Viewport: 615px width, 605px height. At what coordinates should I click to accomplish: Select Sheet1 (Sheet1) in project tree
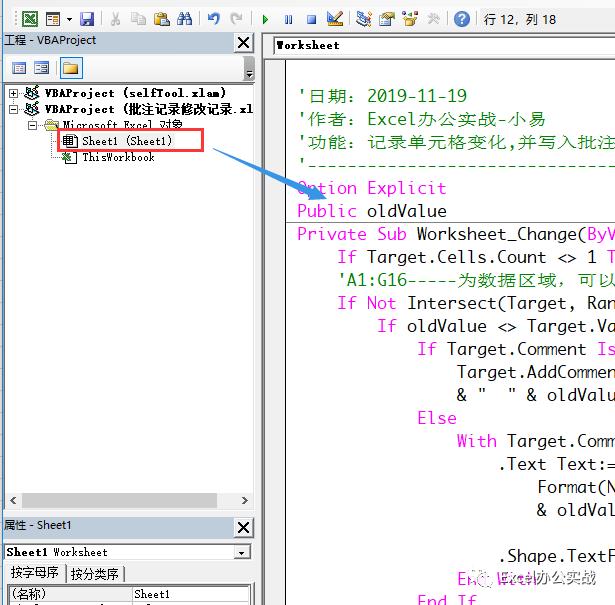click(126, 141)
